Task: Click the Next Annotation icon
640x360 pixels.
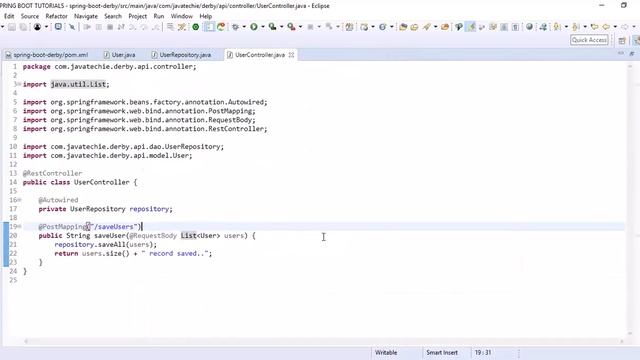Action: tap(556, 27)
